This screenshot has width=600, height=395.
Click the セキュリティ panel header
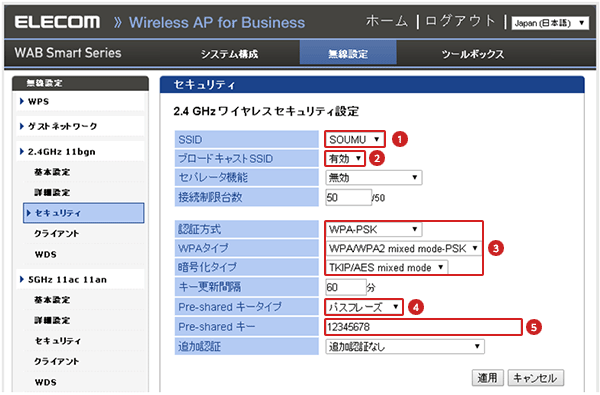point(372,85)
